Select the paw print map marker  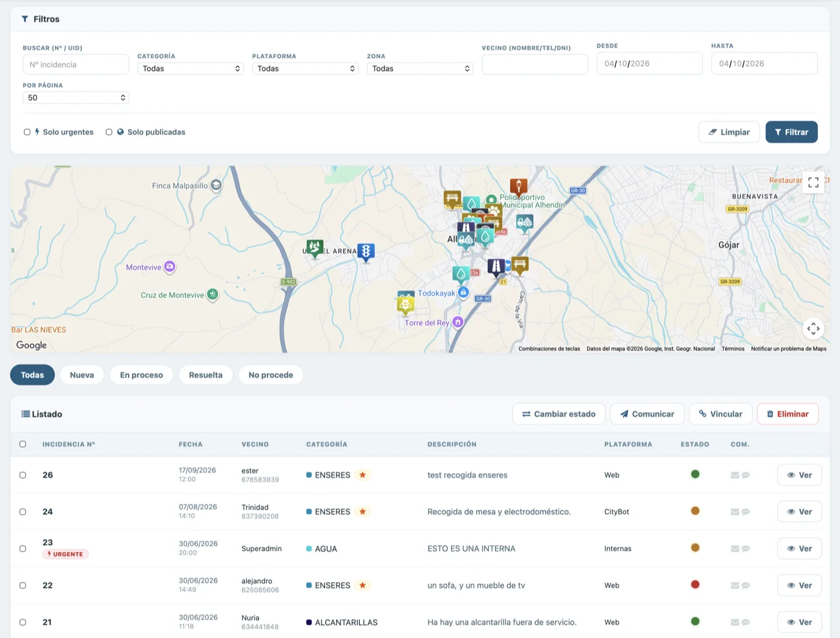click(x=494, y=211)
